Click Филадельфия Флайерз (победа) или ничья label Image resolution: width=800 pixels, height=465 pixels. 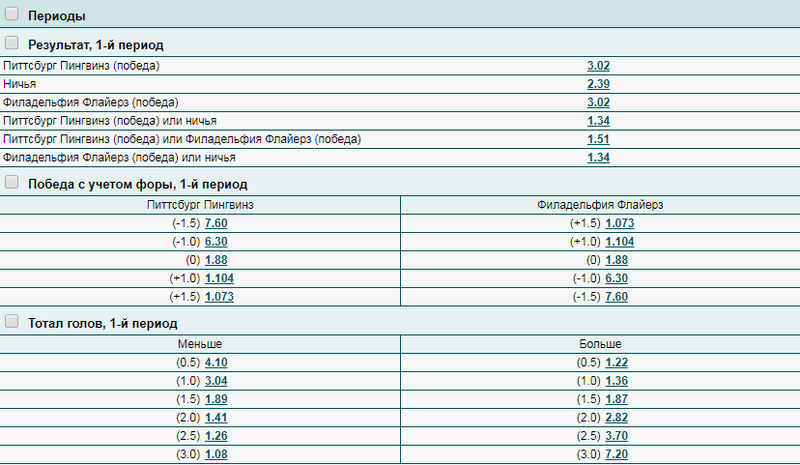(x=119, y=158)
